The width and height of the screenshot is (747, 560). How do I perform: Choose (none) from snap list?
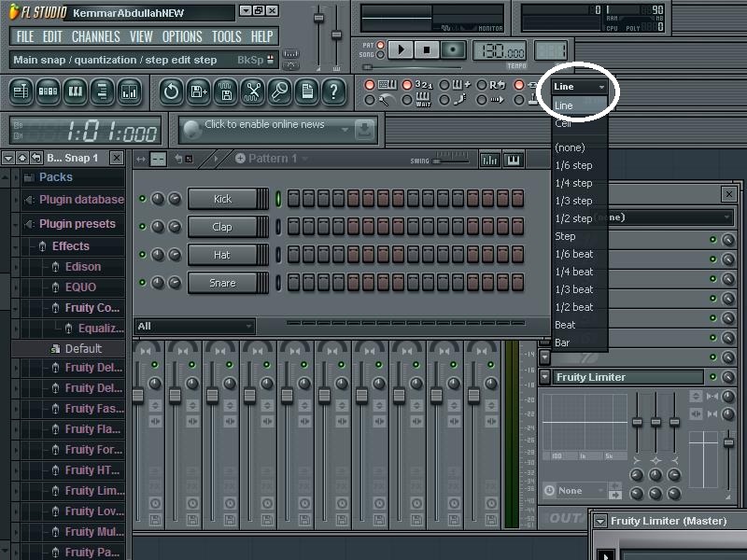pyautogui.click(x=580, y=147)
